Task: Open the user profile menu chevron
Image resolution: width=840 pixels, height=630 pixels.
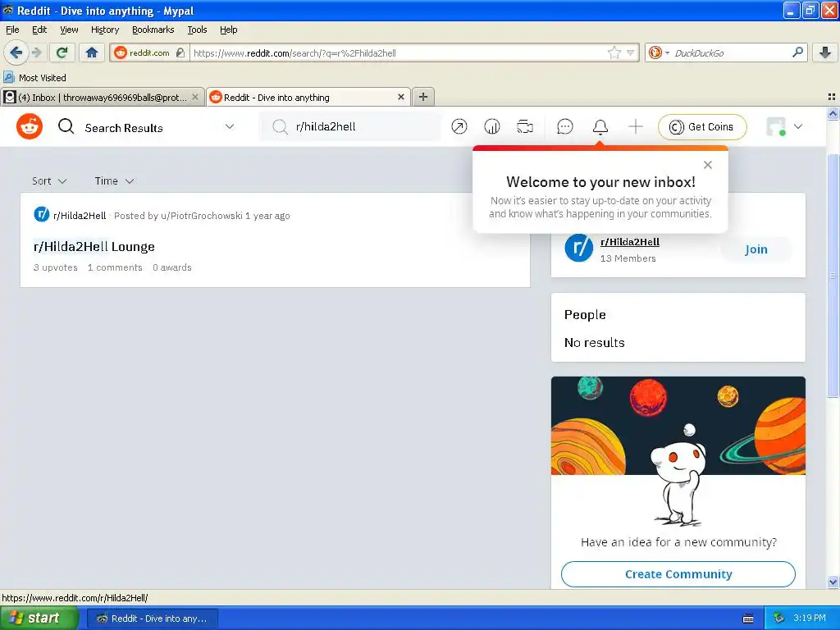Action: [x=798, y=127]
